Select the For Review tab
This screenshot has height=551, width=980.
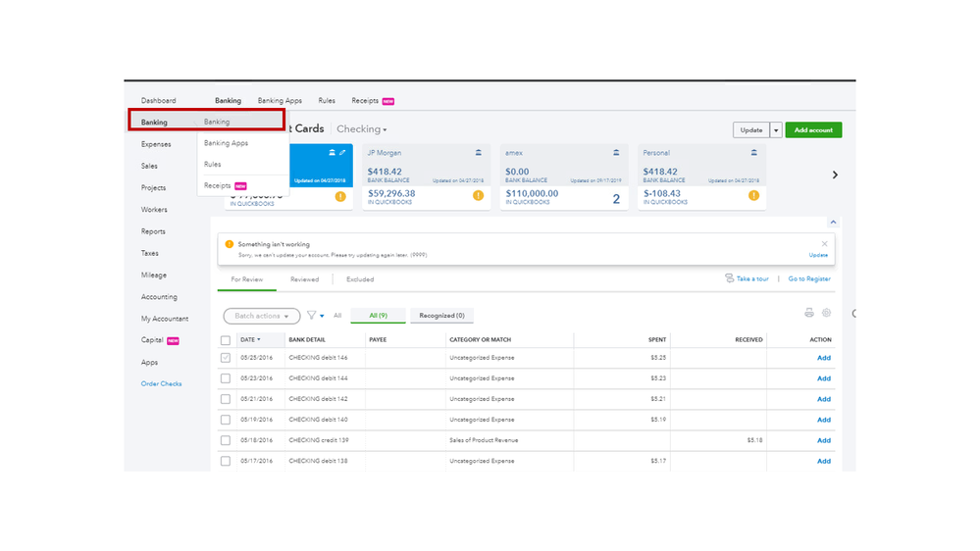[x=247, y=279]
